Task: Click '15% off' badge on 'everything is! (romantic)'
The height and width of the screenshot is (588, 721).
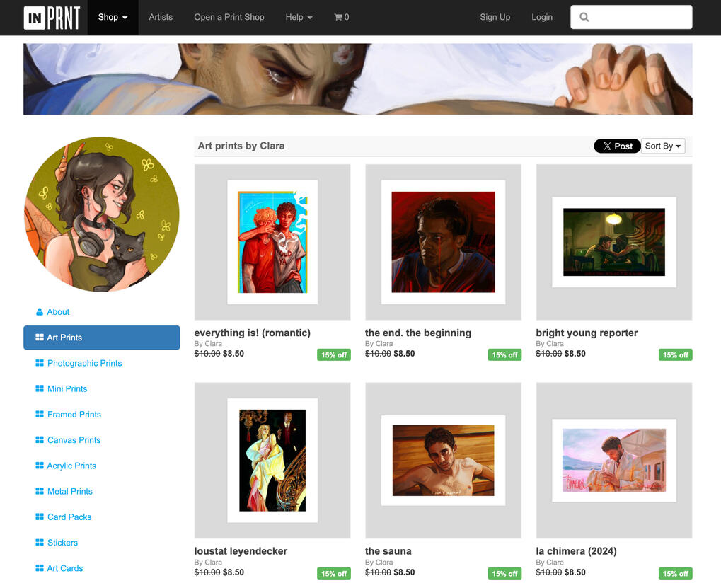Action: [334, 355]
